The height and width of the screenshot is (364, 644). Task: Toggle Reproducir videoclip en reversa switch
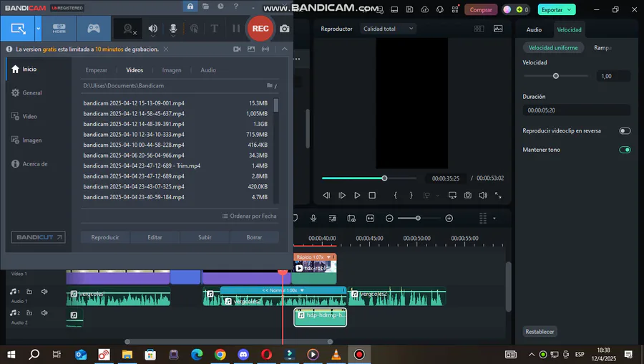pyautogui.click(x=625, y=131)
